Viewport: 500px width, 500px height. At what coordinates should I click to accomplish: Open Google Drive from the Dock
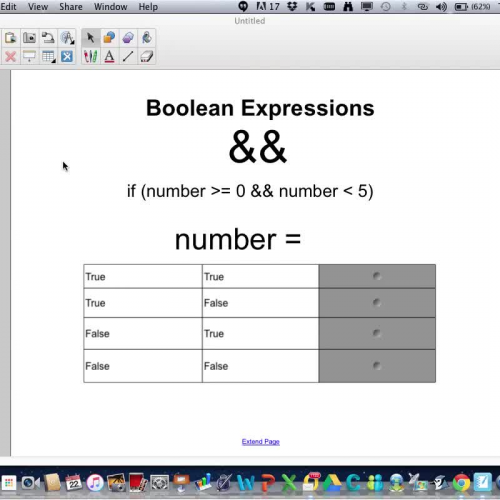point(332,482)
